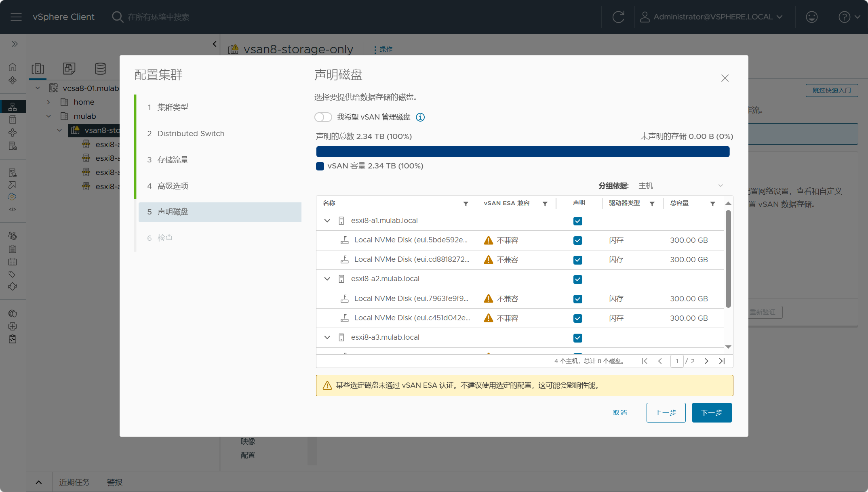Open the Inventory icon in left sidebar

click(13, 107)
